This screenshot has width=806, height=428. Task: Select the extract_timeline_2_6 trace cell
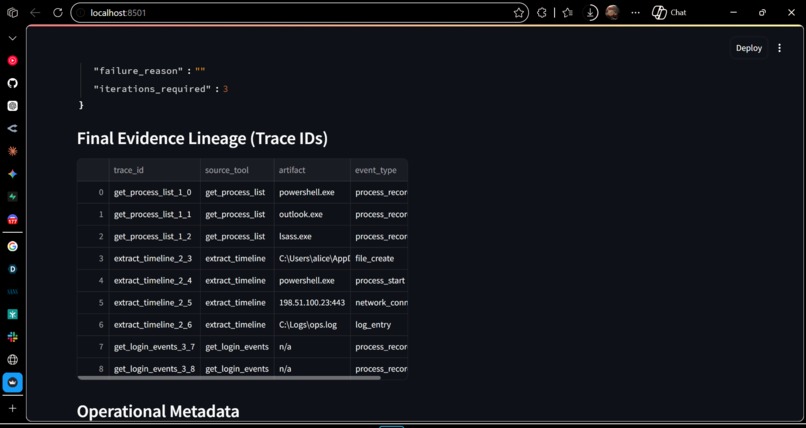click(154, 325)
